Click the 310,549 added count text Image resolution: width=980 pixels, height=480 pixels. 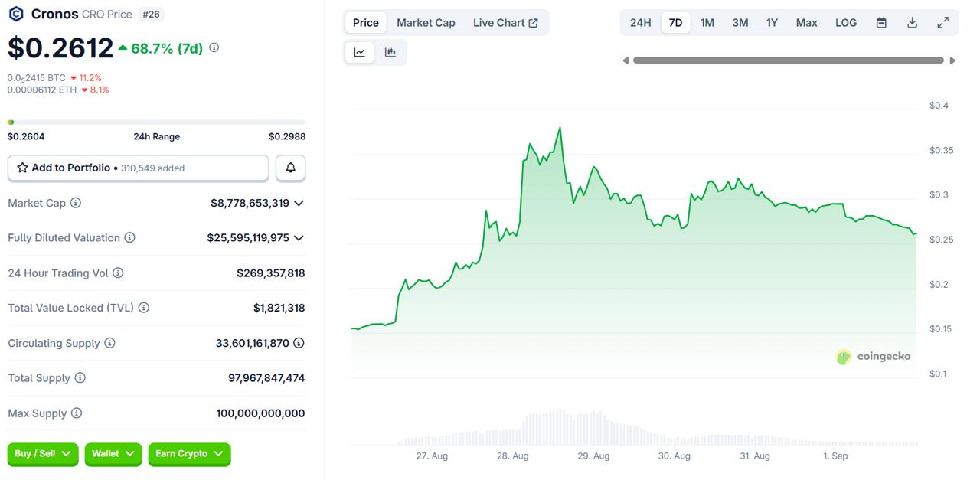click(153, 168)
